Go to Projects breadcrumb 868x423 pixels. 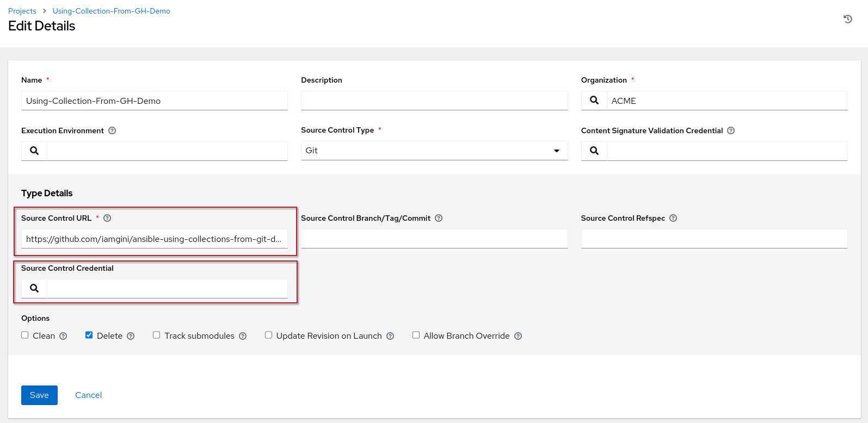[22, 11]
